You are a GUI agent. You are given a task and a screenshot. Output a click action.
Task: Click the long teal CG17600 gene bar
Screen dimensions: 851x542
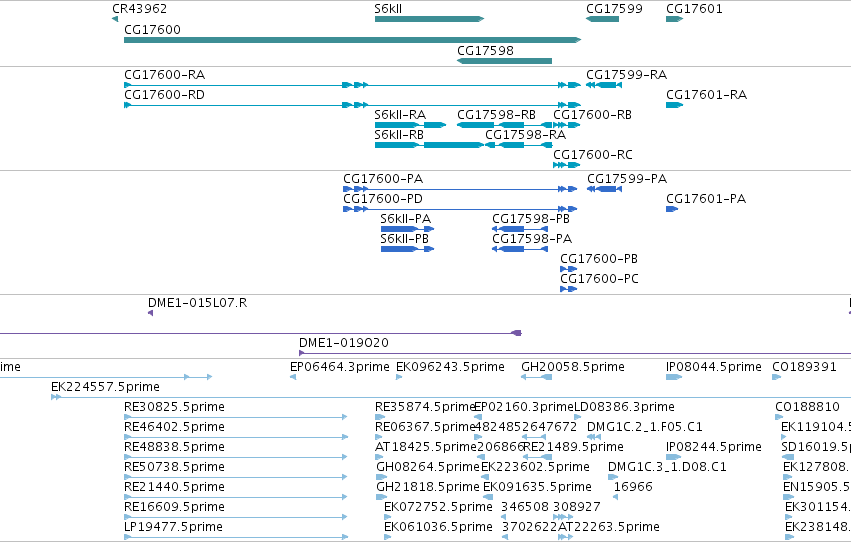352,40
